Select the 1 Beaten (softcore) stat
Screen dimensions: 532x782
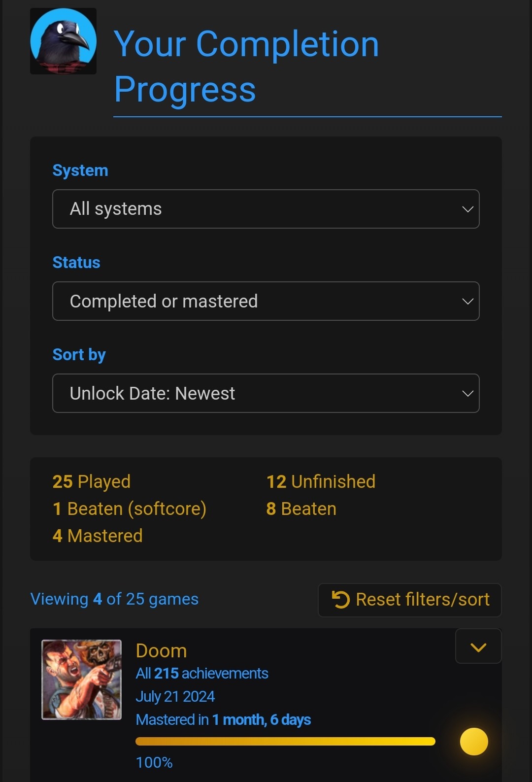[130, 509]
